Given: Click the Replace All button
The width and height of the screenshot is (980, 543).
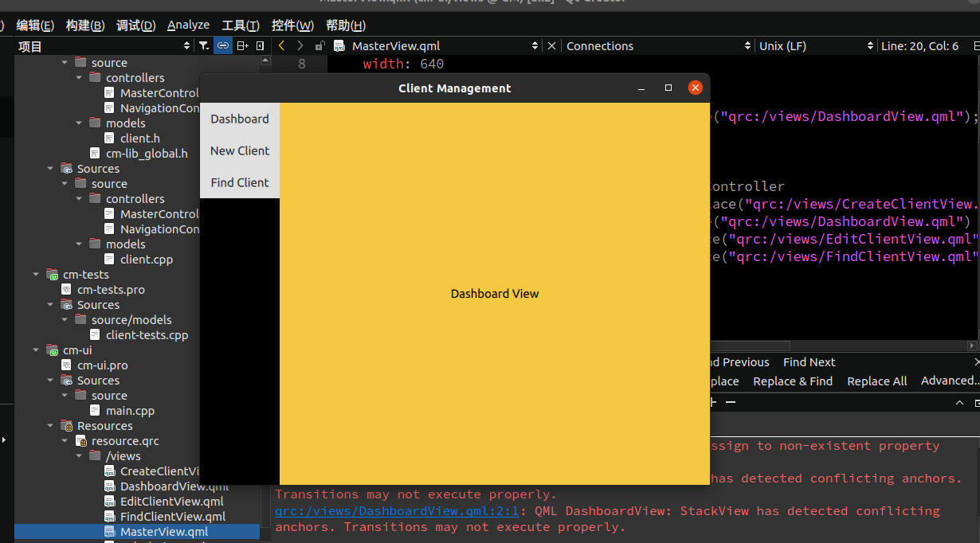Looking at the screenshot, I should pyautogui.click(x=877, y=381).
